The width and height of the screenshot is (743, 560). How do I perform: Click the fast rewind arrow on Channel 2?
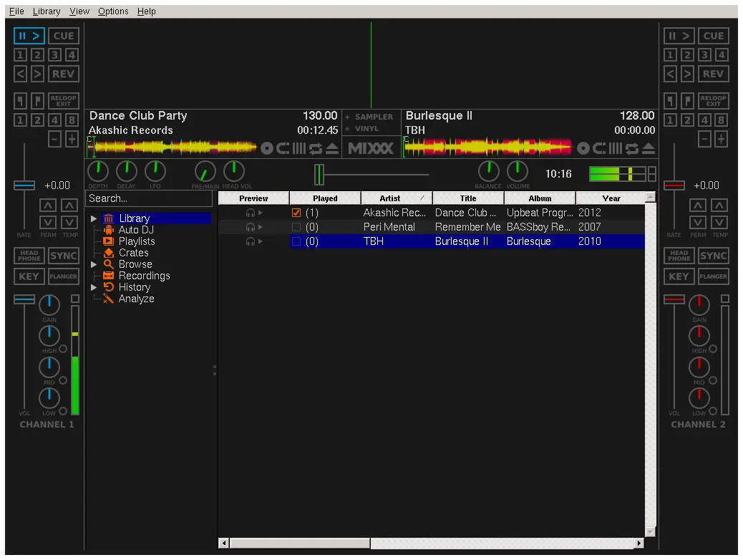(670, 74)
